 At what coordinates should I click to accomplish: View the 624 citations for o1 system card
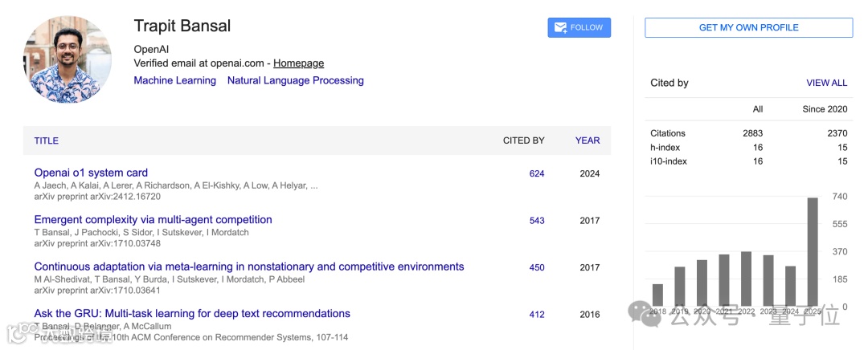click(x=537, y=173)
